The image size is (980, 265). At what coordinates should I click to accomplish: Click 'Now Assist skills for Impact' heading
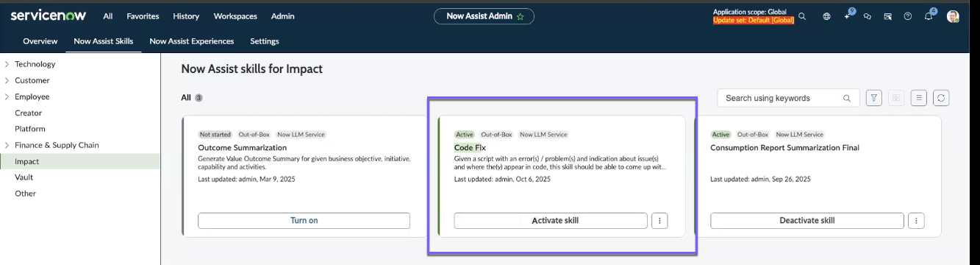tap(251, 69)
